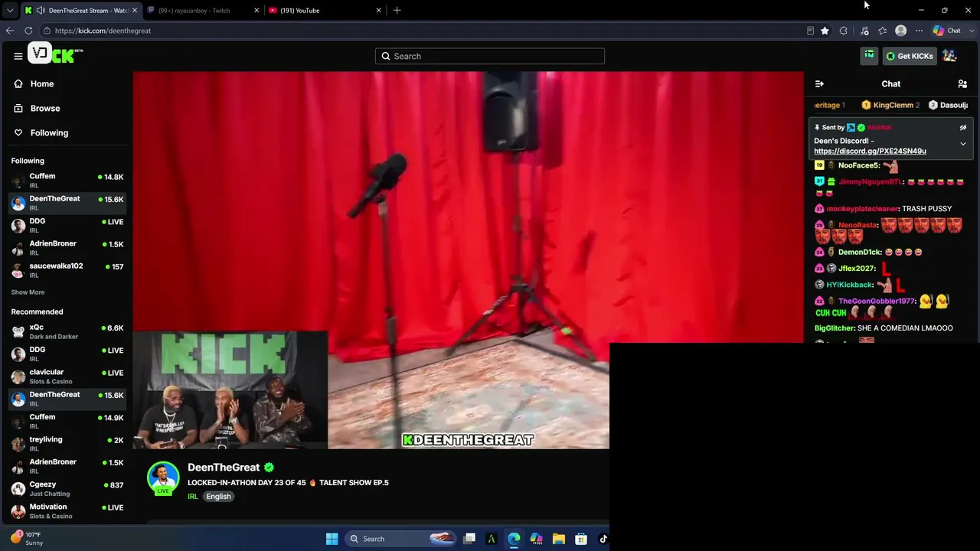Viewport: 980px width, 551px height.
Task: Mute the DeenTheGreat tab audio icon
Action: tap(40, 11)
